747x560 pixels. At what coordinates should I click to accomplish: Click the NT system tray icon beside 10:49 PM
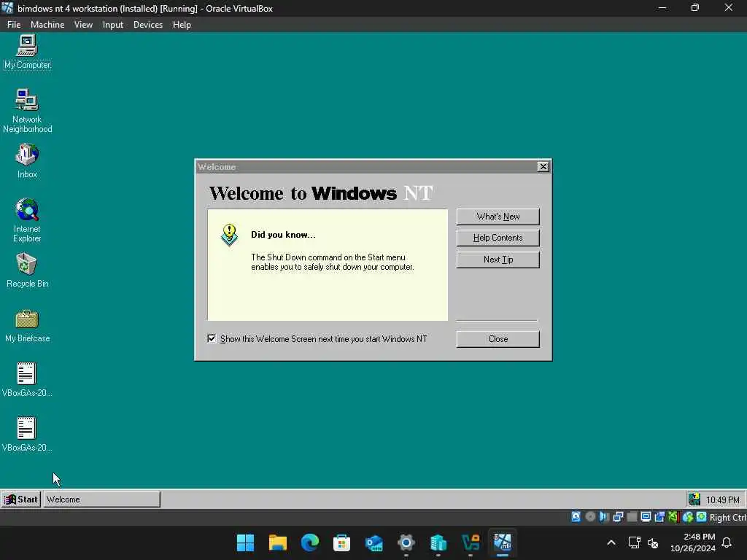694,499
